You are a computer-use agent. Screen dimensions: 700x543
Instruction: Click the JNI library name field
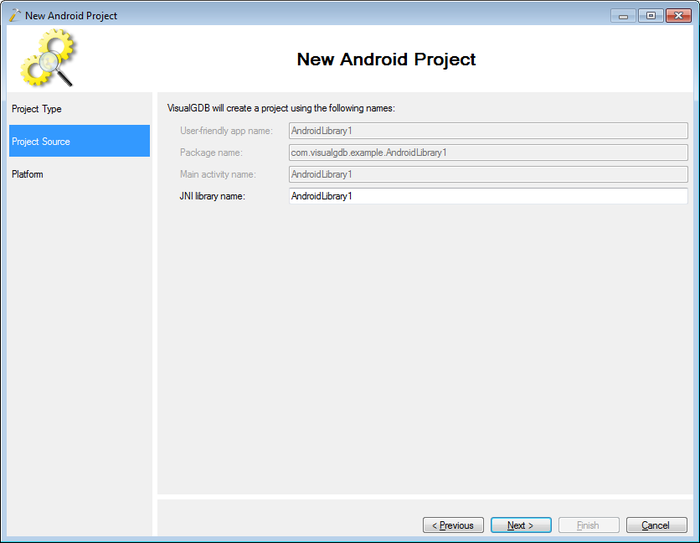[x=488, y=196]
